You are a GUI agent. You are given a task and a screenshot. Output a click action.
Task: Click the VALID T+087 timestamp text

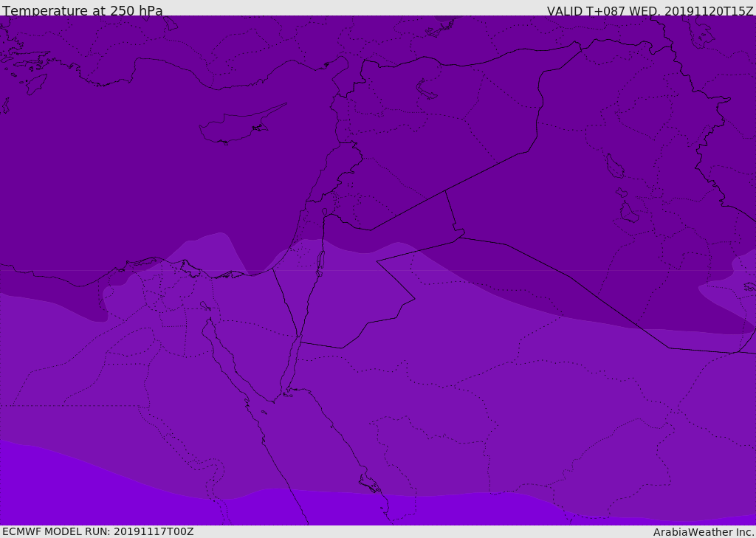click(650, 11)
